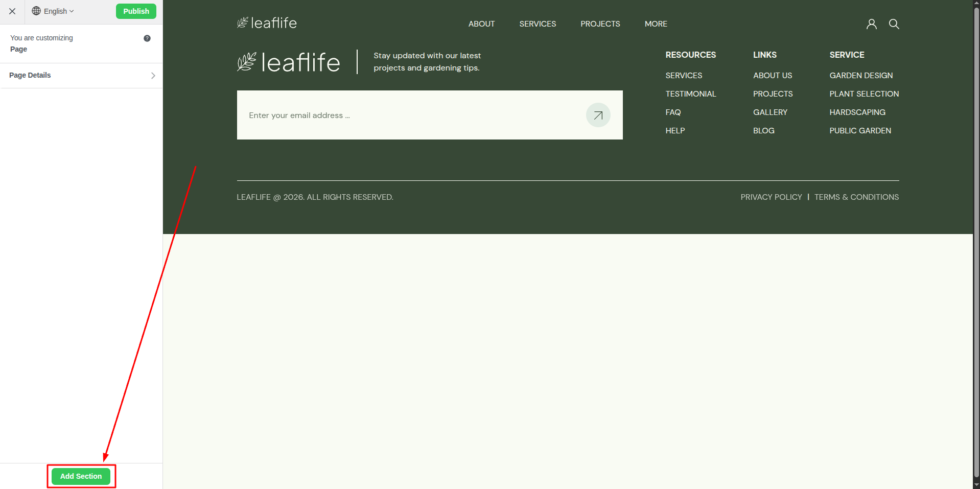Open the HARDSCAPING link
The image size is (980, 489).
pos(857,112)
